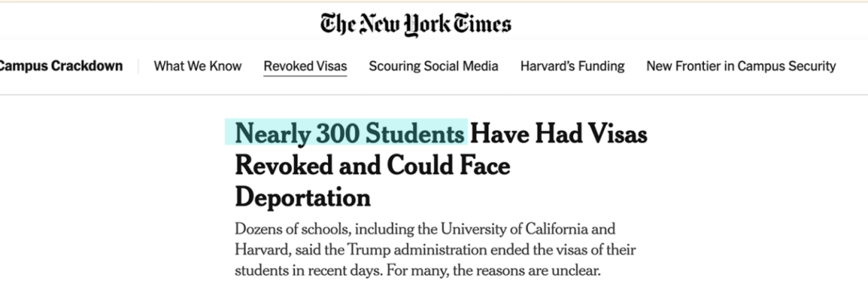Open the Campus Crackdown section label

61,66
